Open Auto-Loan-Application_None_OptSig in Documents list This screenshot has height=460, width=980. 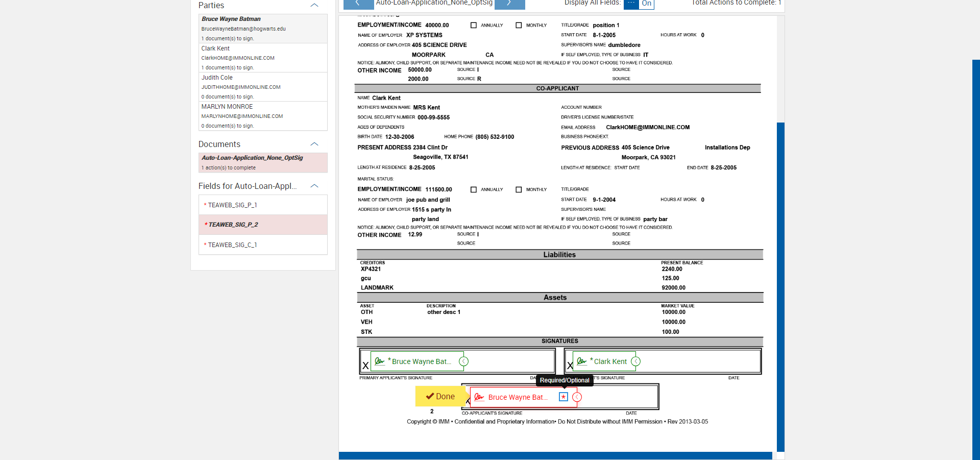[263, 162]
